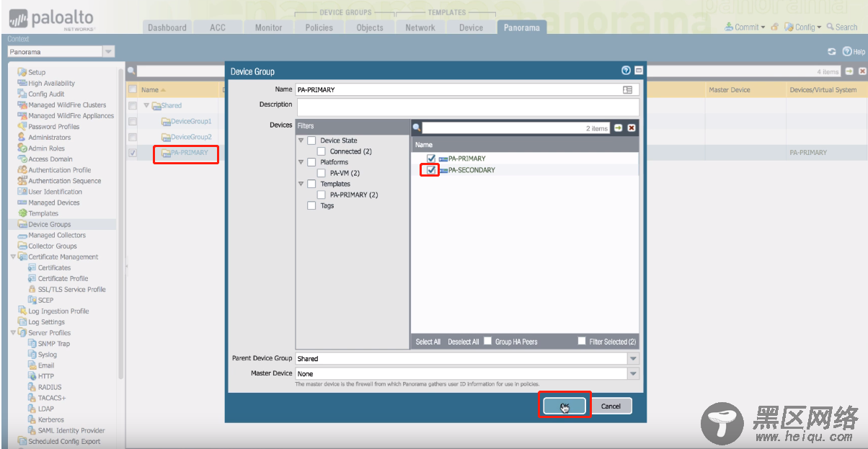Open RADIUS server profile
This screenshot has width=868, height=449.
[x=50, y=387]
